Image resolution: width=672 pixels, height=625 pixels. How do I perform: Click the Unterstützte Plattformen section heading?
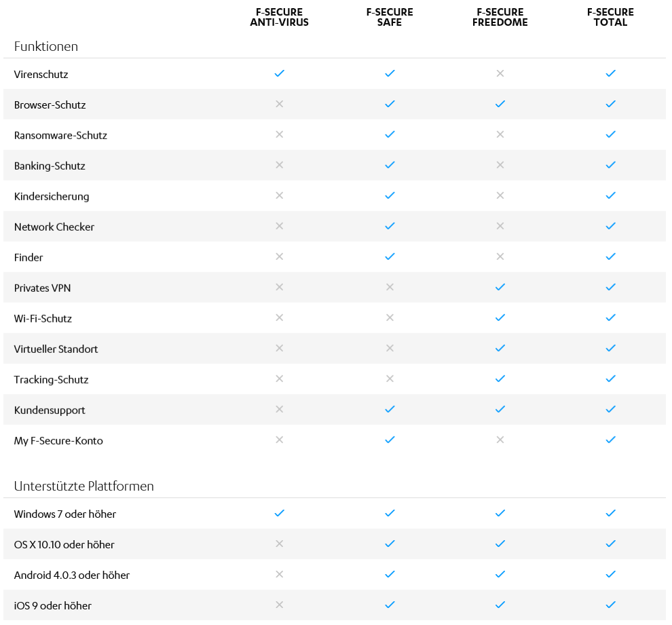(84, 487)
